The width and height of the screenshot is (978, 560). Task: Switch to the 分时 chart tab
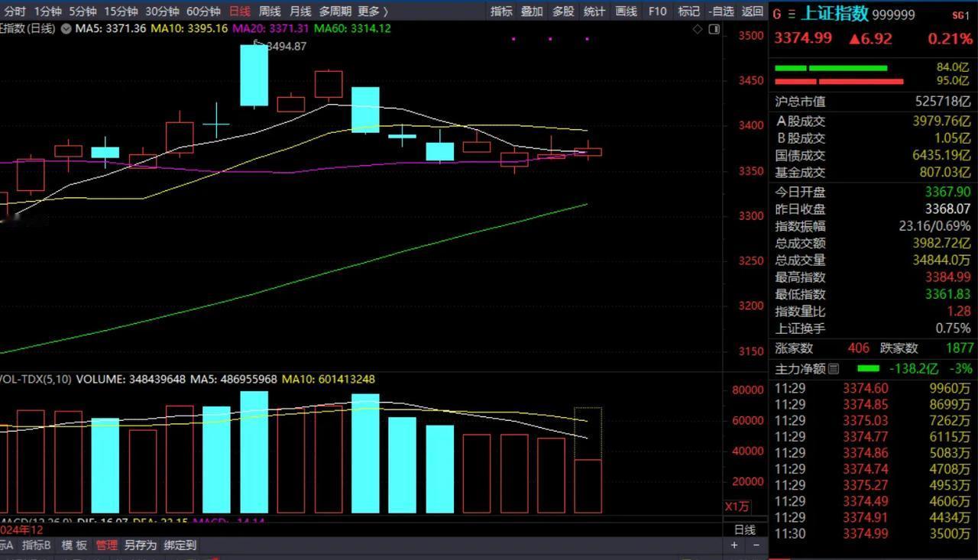(x=15, y=11)
